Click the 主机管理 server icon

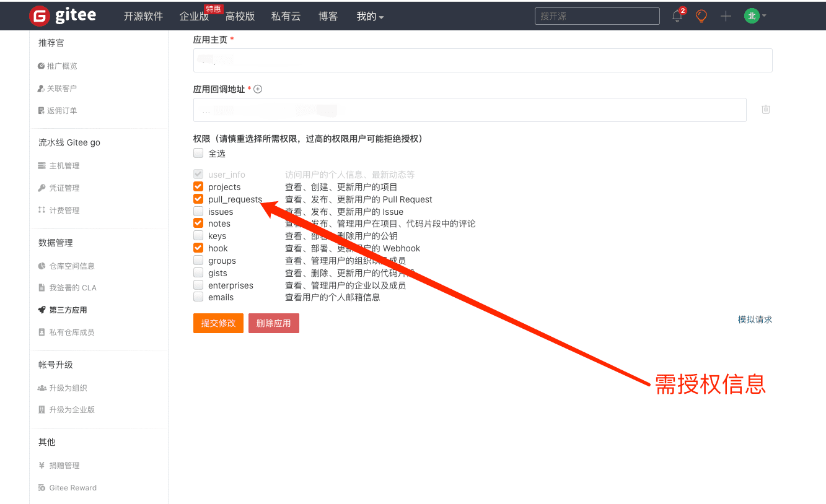click(x=42, y=166)
